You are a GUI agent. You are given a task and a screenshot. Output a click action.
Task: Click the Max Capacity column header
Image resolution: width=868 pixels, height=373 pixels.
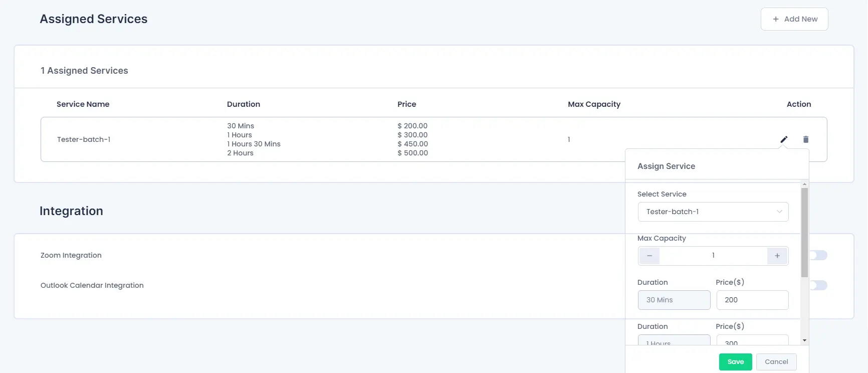pyautogui.click(x=594, y=104)
